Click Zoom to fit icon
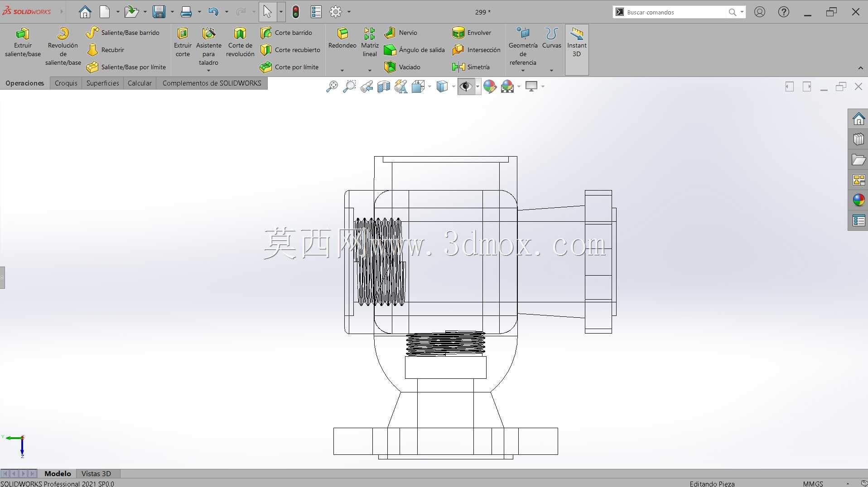This screenshot has height=487, width=868. 332,86
